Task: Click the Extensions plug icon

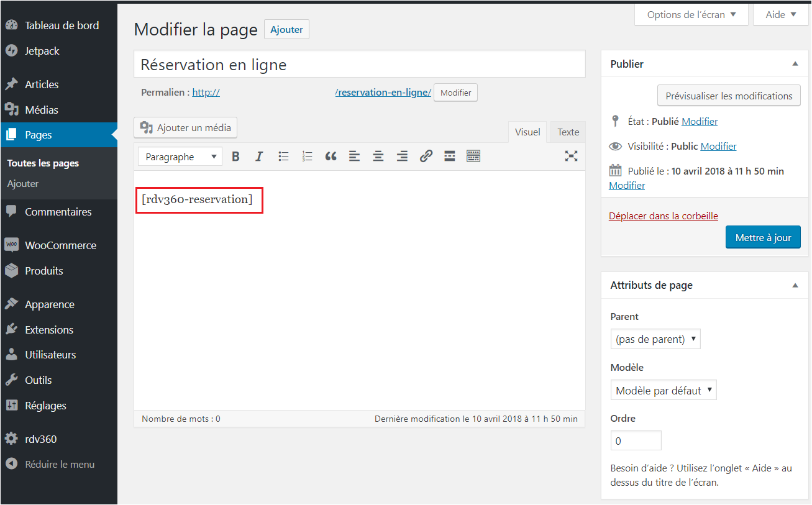Action: click(11, 330)
